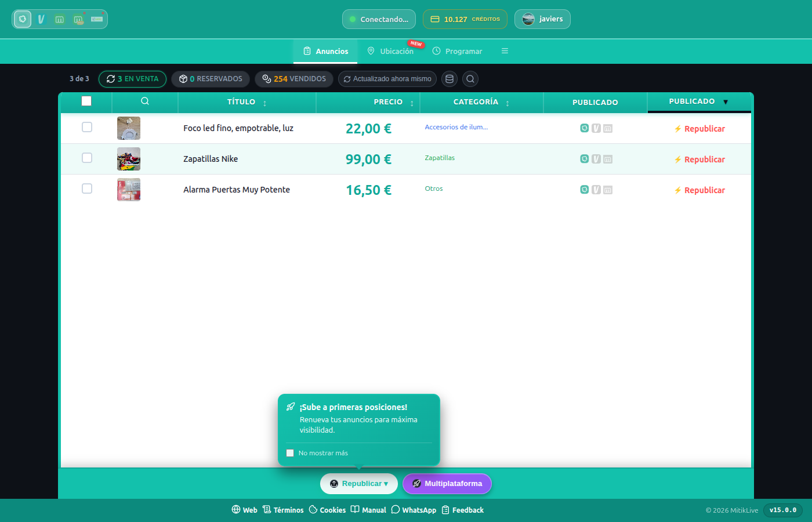Switch to the Ubicación tab
Screen dimensions: 812x522
[391, 51]
